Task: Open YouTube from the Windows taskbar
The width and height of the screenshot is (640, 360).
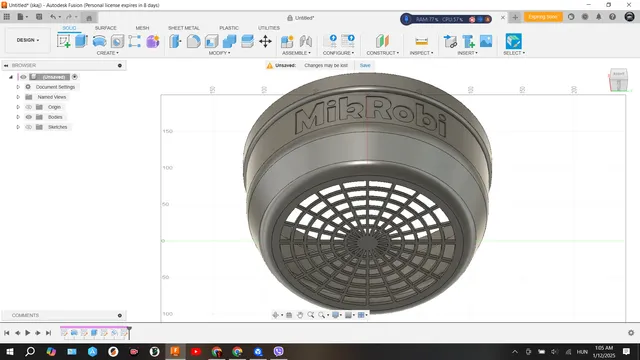Action: pyautogui.click(x=196, y=351)
